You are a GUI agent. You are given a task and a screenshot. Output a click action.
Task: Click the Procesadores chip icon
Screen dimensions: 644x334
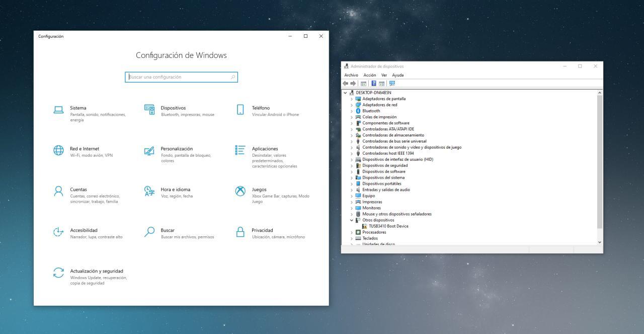(358, 232)
